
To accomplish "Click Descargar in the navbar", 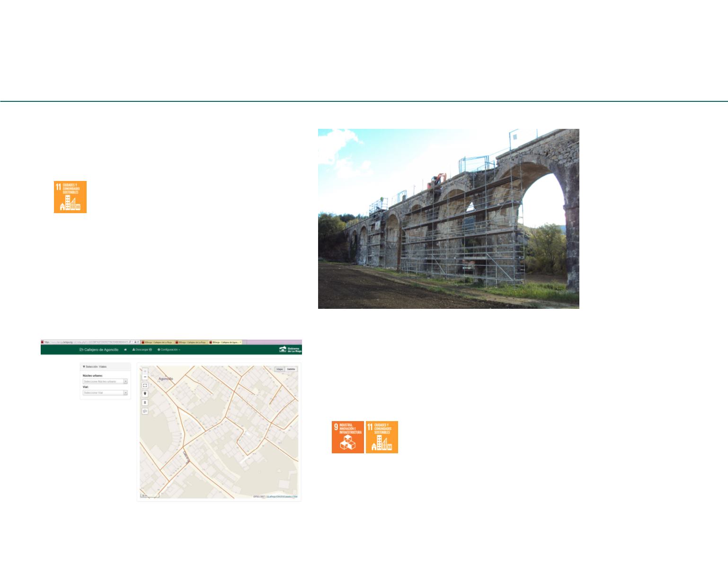I will (142, 350).
